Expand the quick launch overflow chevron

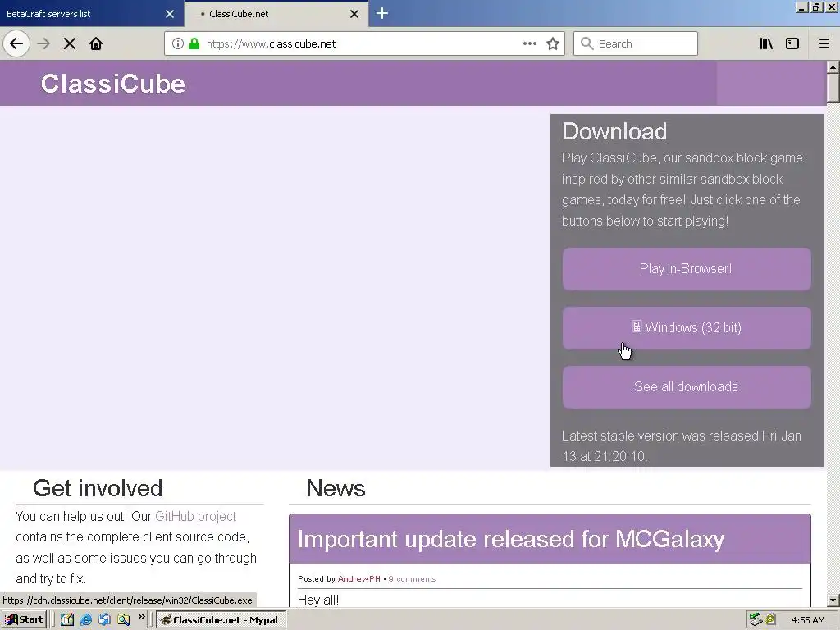click(141, 617)
